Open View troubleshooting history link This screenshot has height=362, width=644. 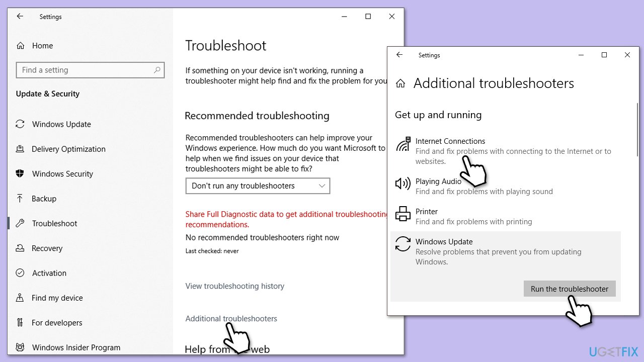click(x=234, y=286)
